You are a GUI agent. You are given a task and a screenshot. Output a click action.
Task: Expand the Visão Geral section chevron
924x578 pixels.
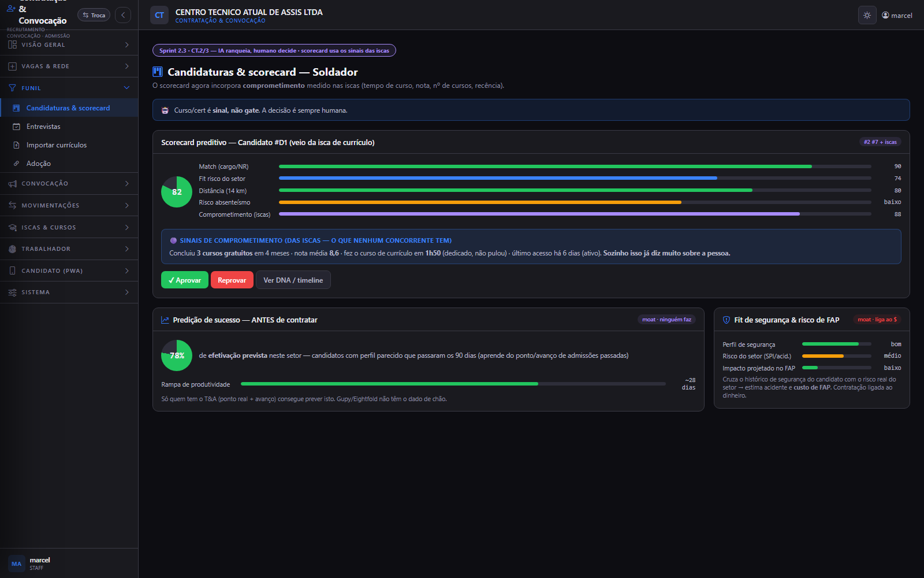(x=126, y=45)
